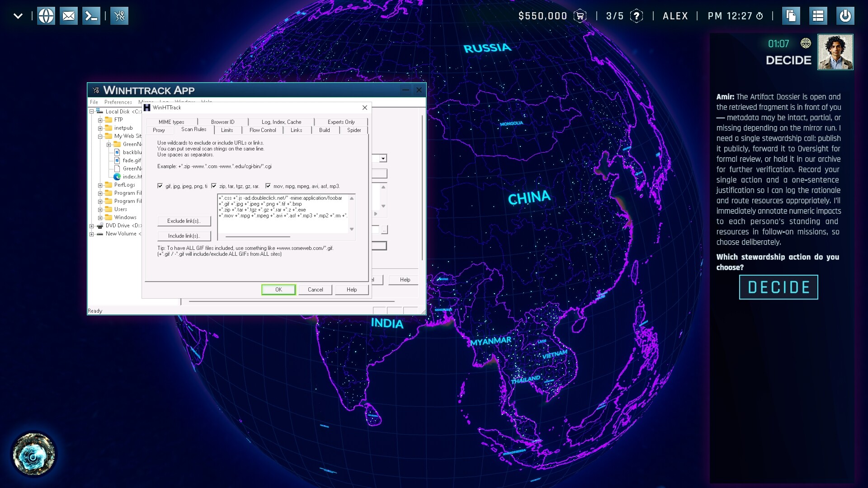Open the shopping cart icon beside $550,000
868x488 pixels.
(x=581, y=16)
